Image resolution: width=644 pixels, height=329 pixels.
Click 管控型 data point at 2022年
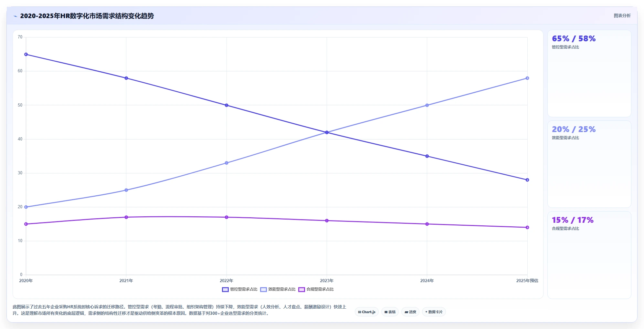pyautogui.click(x=227, y=105)
